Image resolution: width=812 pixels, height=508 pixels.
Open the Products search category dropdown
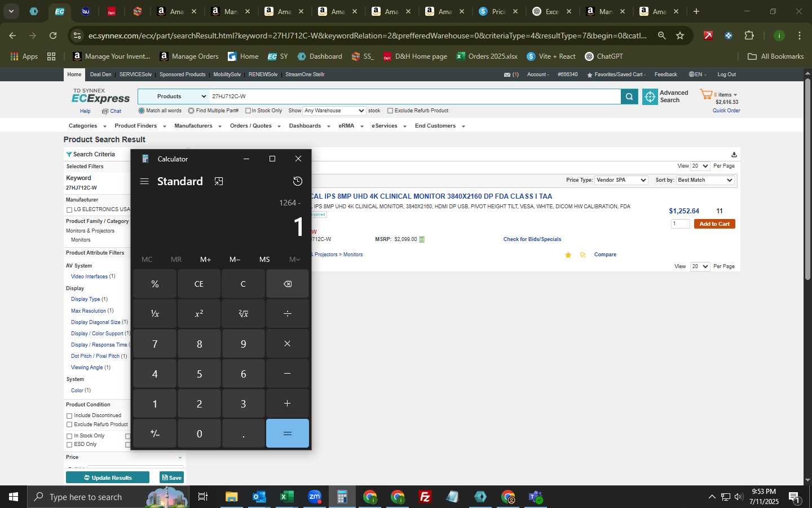(174, 97)
